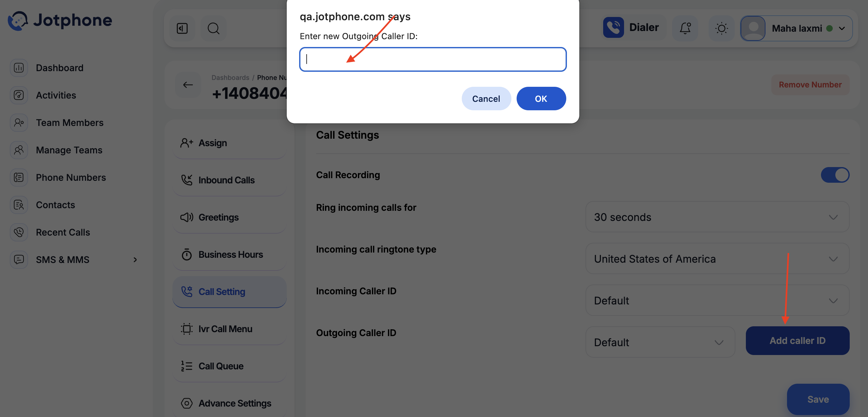
Task: Click the Manage Teams sidebar icon
Action: click(x=19, y=150)
